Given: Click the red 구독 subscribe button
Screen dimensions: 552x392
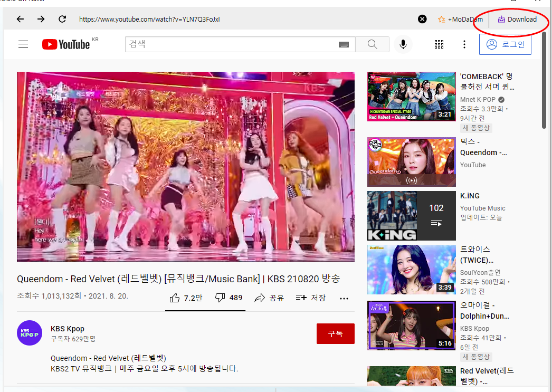Looking at the screenshot, I should coord(336,333).
